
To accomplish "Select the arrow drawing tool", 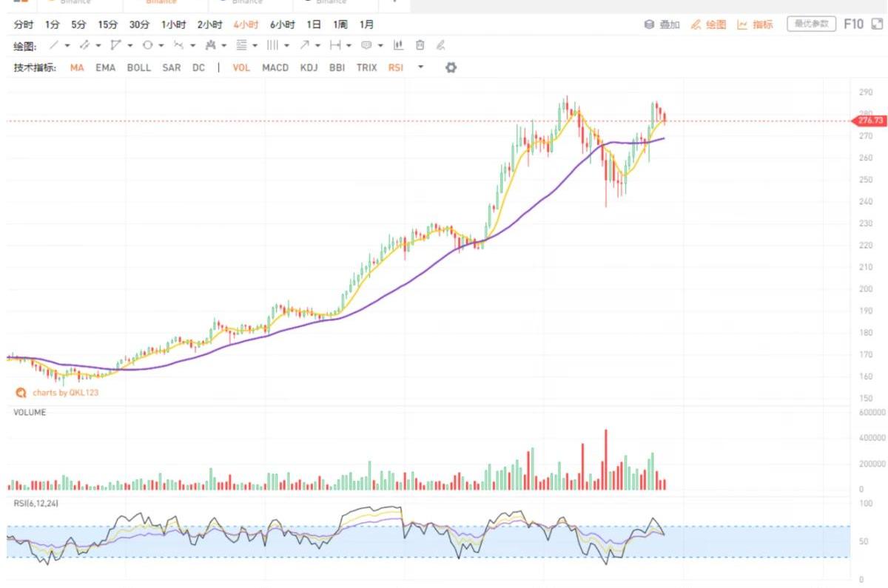I will tap(304, 45).
